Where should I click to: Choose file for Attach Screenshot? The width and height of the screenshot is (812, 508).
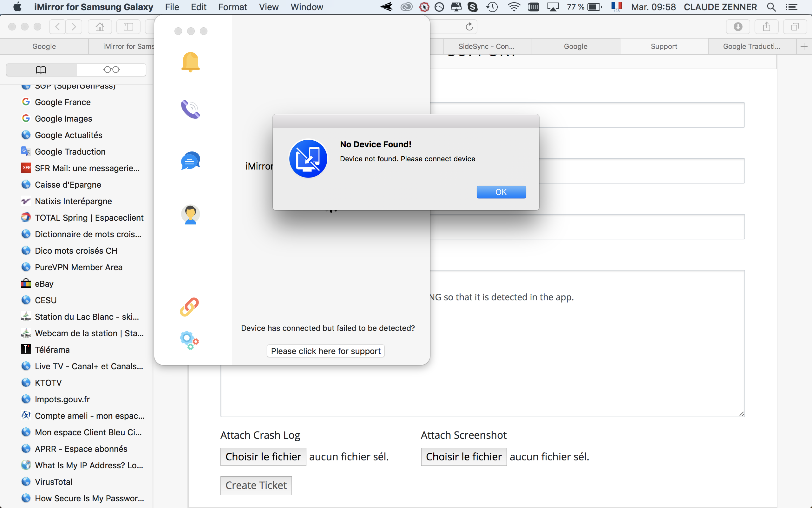[x=464, y=457]
